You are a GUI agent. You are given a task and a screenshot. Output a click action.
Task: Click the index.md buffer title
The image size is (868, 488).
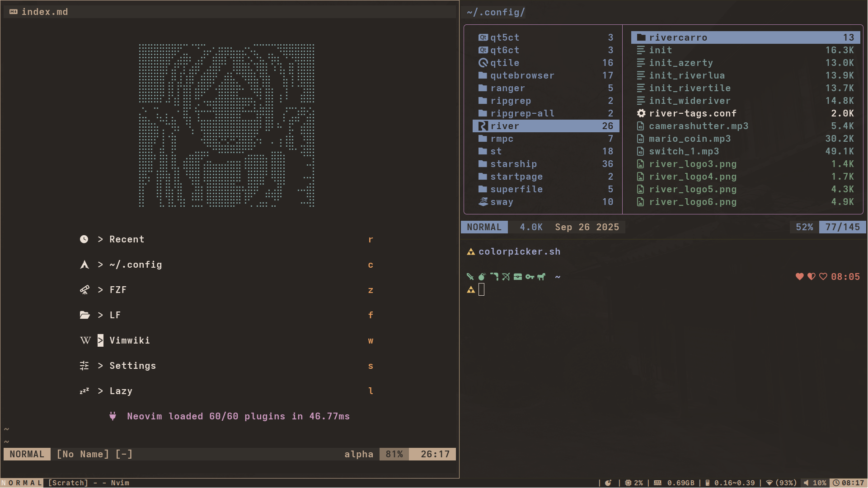coord(45,12)
